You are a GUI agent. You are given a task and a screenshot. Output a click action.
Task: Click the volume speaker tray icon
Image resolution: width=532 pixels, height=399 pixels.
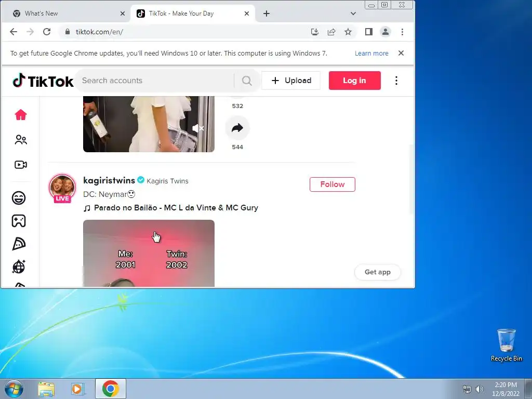(480, 389)
